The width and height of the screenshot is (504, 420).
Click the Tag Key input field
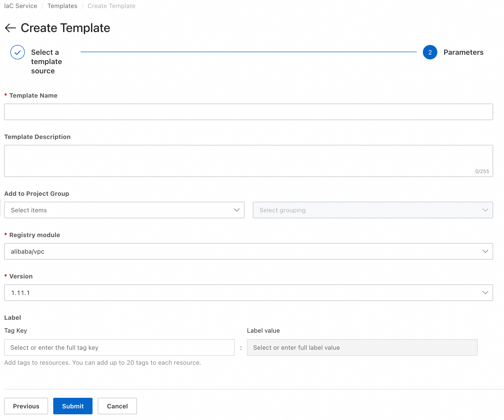point(119,347)
